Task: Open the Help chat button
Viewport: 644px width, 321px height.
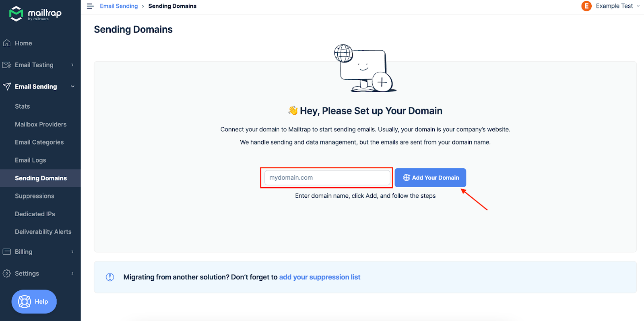Action: [34, 302]
